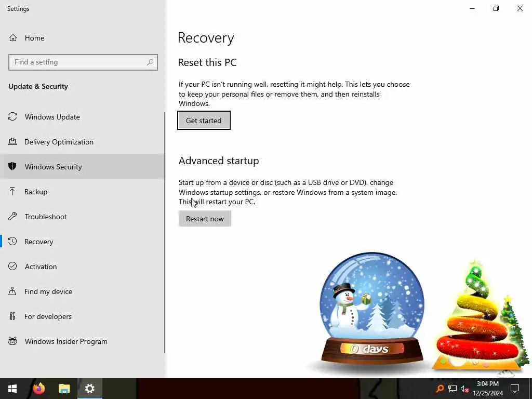Image resolution: width=532 pixels, height=399 pixels.
Task: Click the Settings gear taskbar icon
Action: 89,389
